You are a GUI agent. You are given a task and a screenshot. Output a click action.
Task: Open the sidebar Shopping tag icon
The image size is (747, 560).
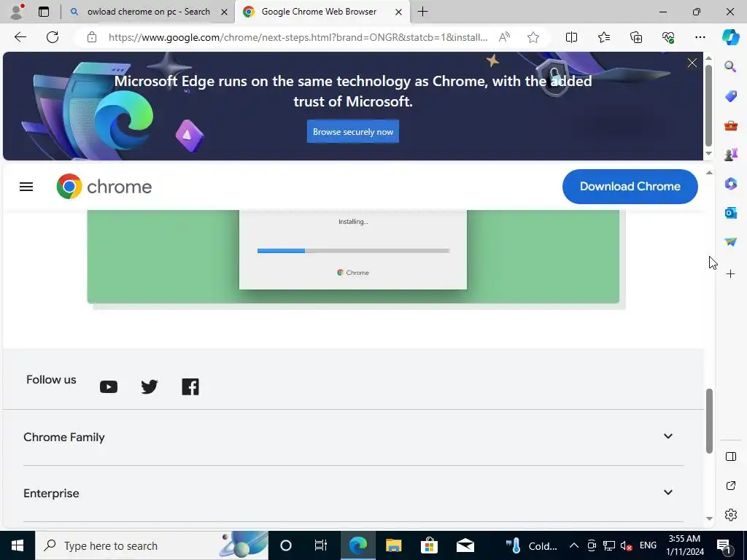point(730,96)
